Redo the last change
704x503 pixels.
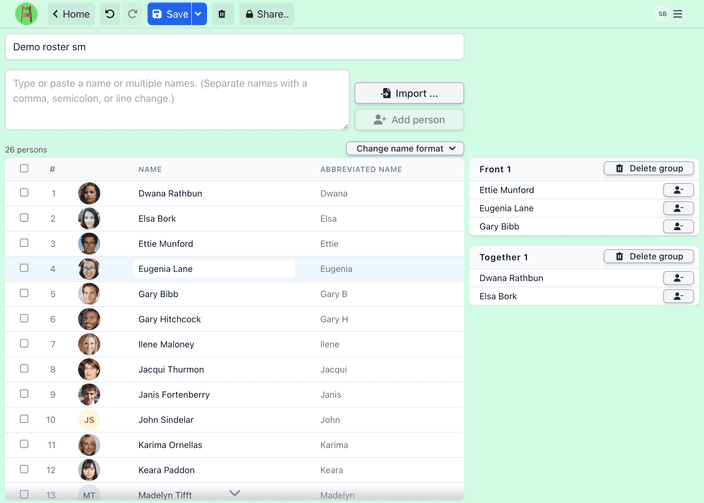tap(132, 14)
